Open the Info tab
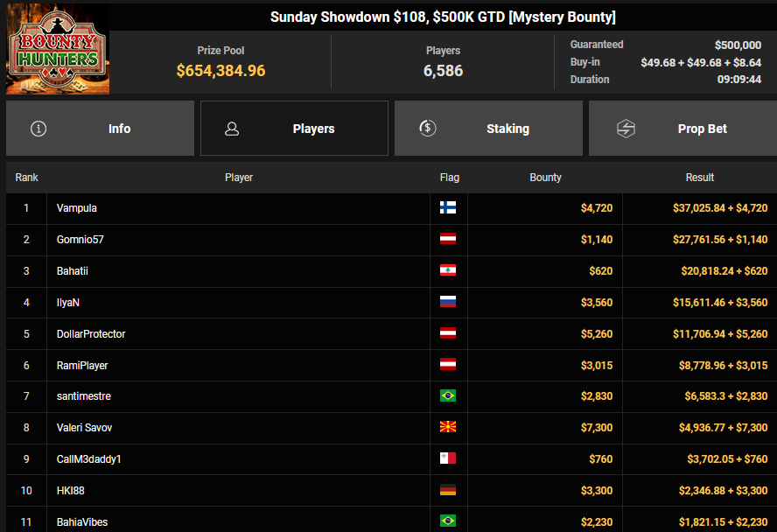Viewport: 777px width, 532px height. click(x=100, y=129)
